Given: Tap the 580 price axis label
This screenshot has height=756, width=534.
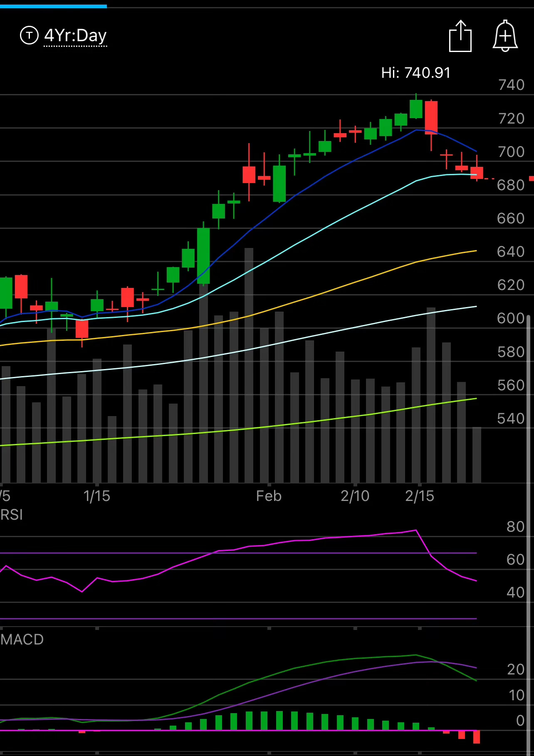Looking at the screenshot, I should pos(511,352).
